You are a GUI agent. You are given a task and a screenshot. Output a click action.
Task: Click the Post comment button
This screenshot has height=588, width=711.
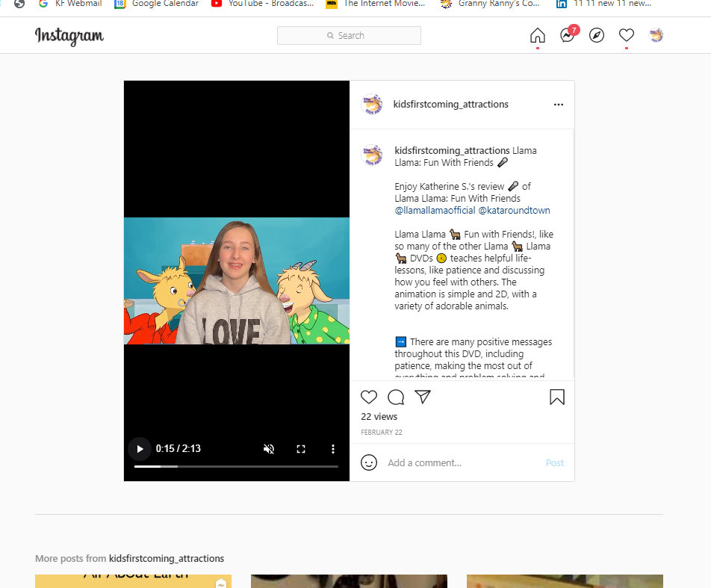pos(555,462)
